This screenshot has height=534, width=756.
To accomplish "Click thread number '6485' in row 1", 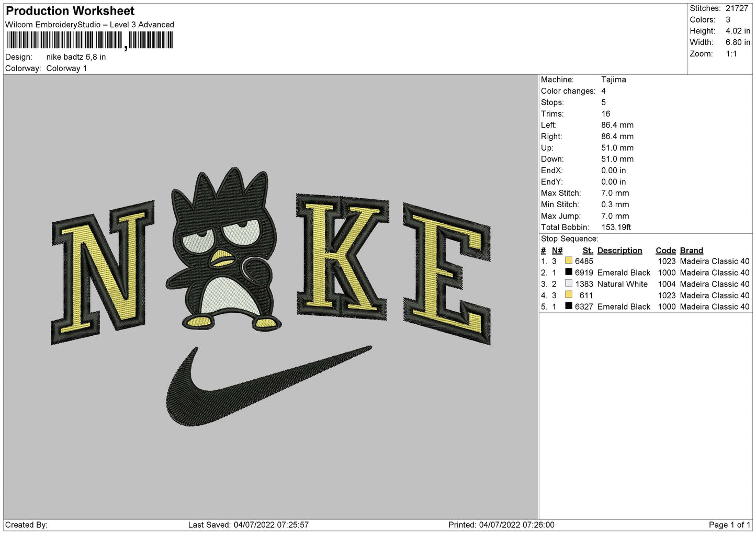I will (584, 262).
